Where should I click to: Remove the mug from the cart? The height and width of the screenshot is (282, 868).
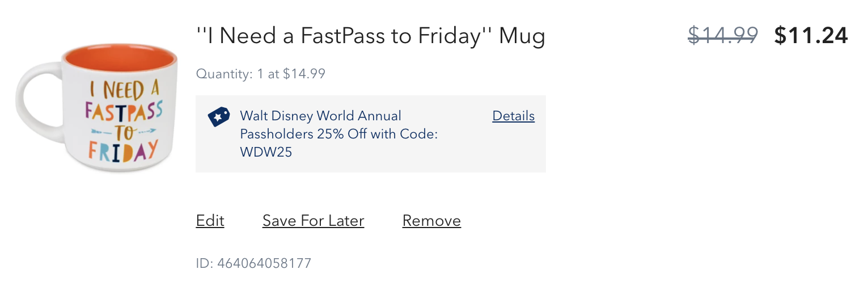tap(431, 220)
